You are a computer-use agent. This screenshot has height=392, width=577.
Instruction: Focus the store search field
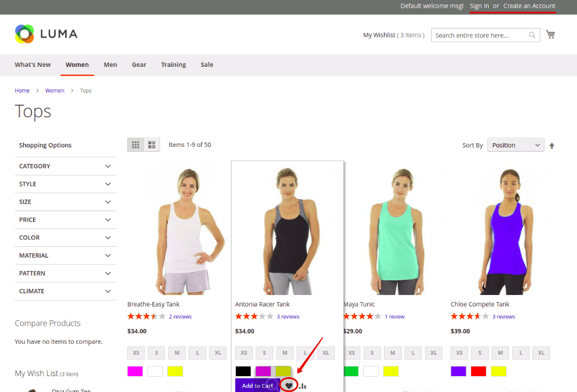click(x=485, y=35)
